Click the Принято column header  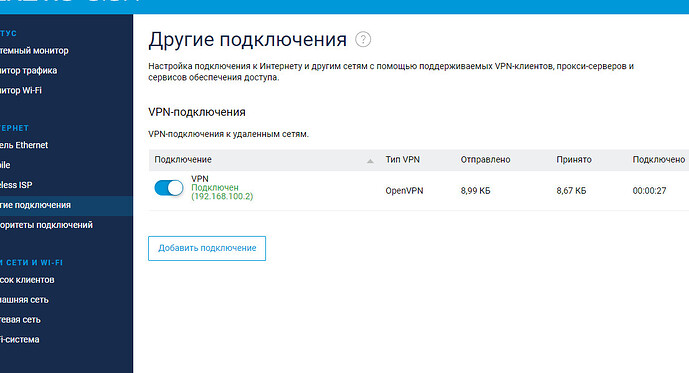[574, 159]
